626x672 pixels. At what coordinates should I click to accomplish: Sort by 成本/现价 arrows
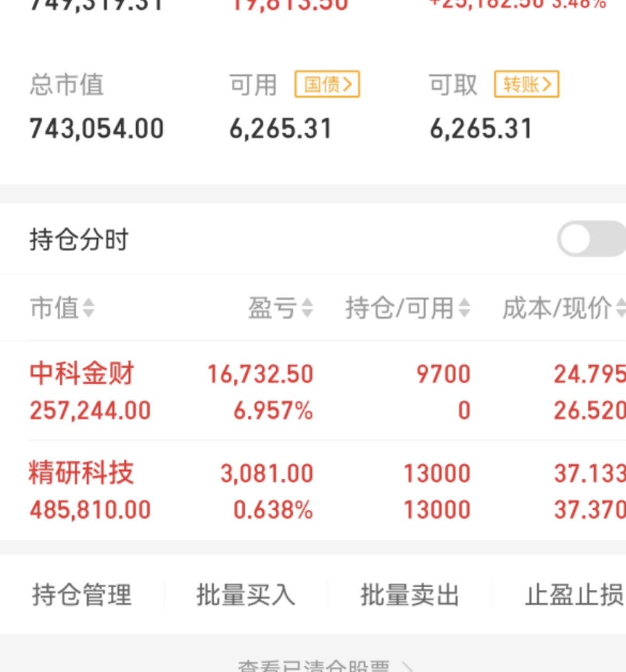[621, 308]
